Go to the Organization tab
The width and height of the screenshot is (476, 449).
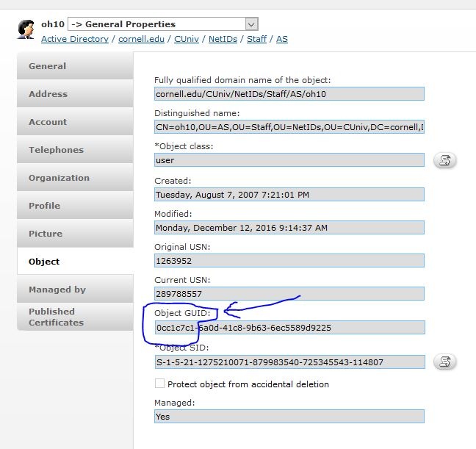click(x=75, y=178)
